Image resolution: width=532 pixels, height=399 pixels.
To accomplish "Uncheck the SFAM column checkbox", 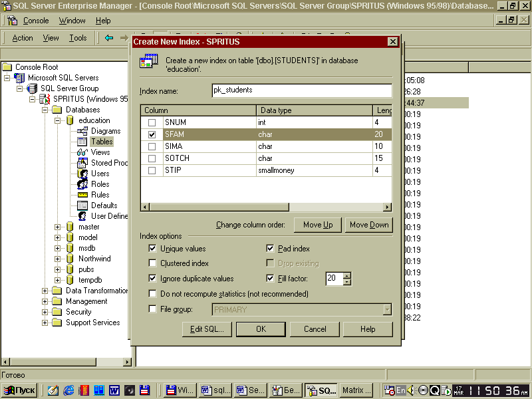I will tap(152, 134).
